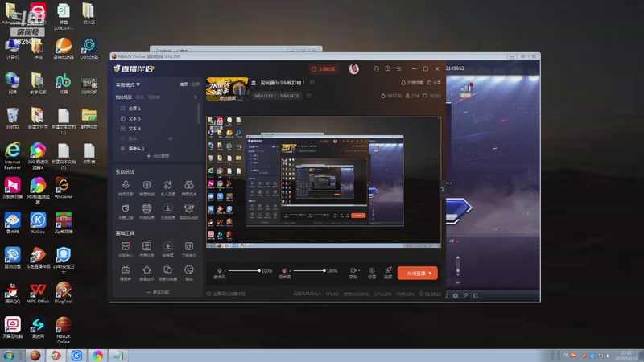Expand 更多功能 more functions
The height and width of the screenshot is (362, 644).
[x=158, y=293]
